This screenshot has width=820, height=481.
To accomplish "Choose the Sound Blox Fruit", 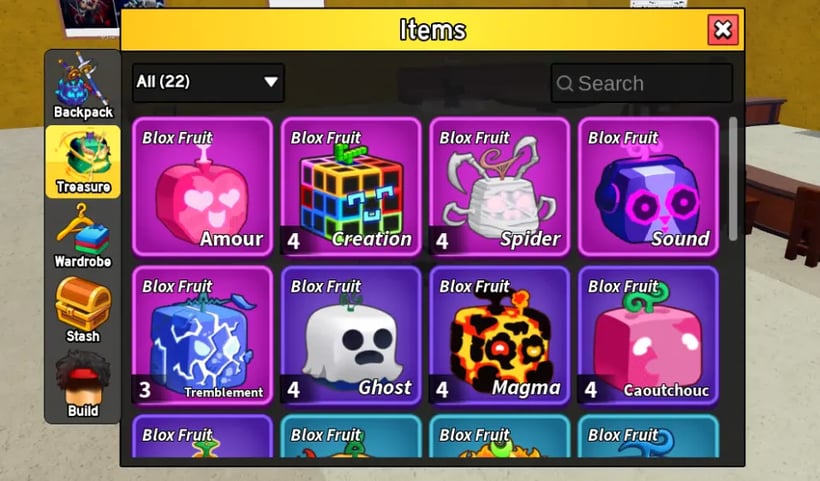I will (648, 187).
